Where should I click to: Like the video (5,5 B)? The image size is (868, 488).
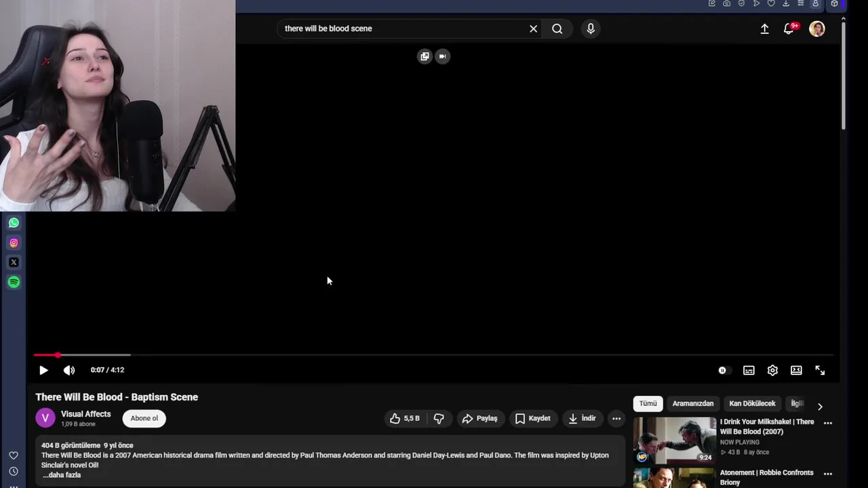point(405,419)
